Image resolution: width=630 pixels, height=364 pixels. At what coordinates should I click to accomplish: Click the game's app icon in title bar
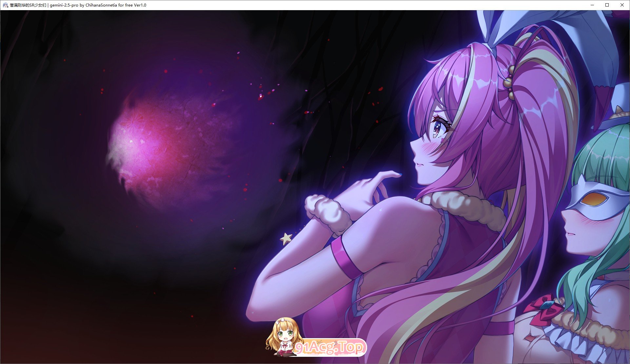tap(5, 5)
